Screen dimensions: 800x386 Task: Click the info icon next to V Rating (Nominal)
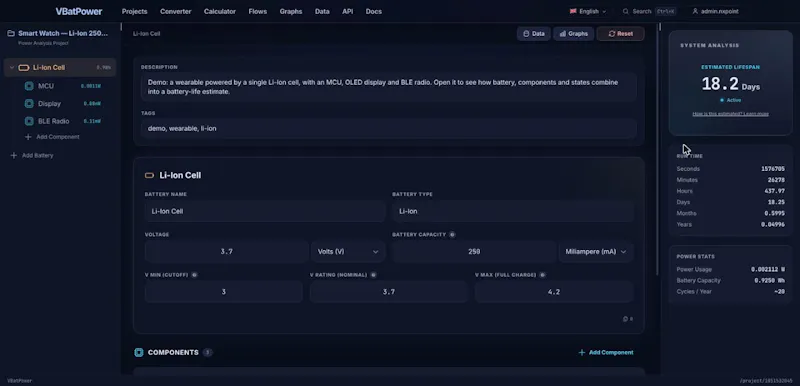(373, 275)
